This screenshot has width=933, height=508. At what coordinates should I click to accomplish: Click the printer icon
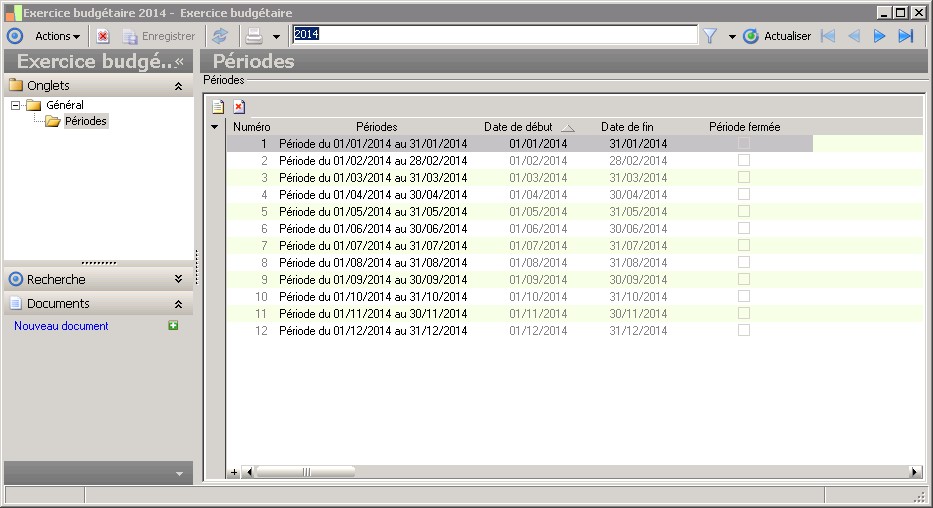(x=254, y=36)
